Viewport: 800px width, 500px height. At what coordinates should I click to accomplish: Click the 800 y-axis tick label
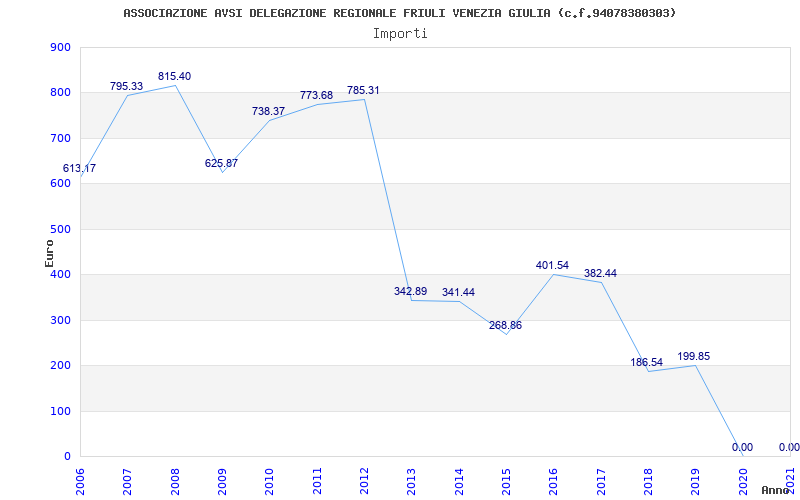point(60,93)
